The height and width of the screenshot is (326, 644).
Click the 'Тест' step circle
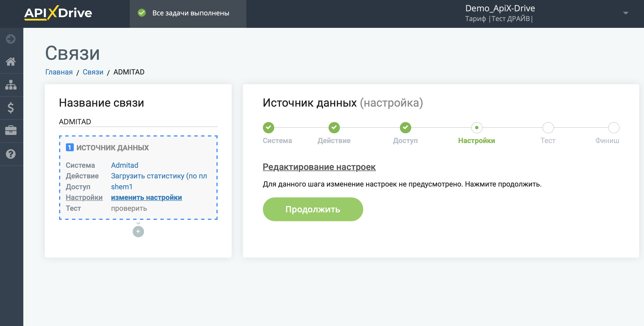click(548, 127)
